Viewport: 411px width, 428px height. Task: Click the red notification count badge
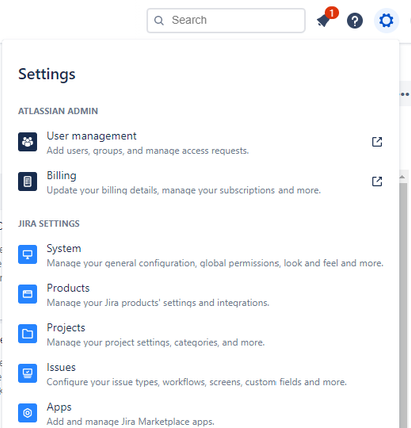tap(332, 13)
